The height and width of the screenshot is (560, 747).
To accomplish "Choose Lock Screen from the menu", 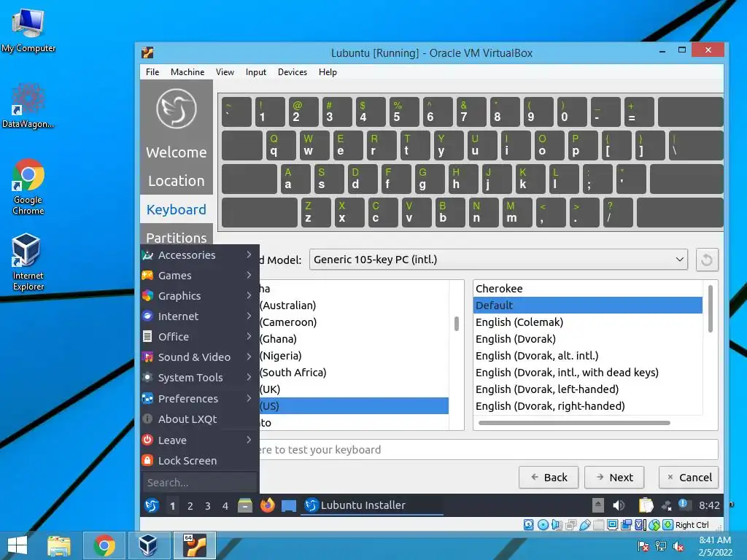I will (x=200, y=461).
